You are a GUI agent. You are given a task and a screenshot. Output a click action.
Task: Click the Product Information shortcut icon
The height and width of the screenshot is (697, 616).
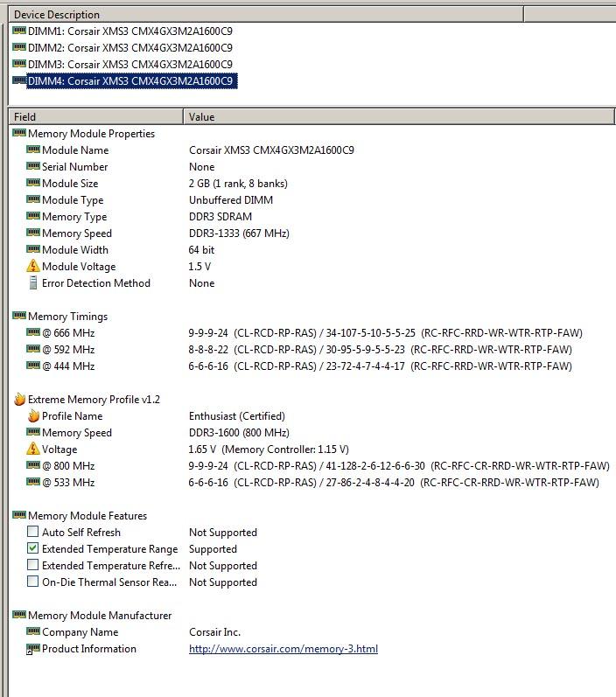point(33,649)
